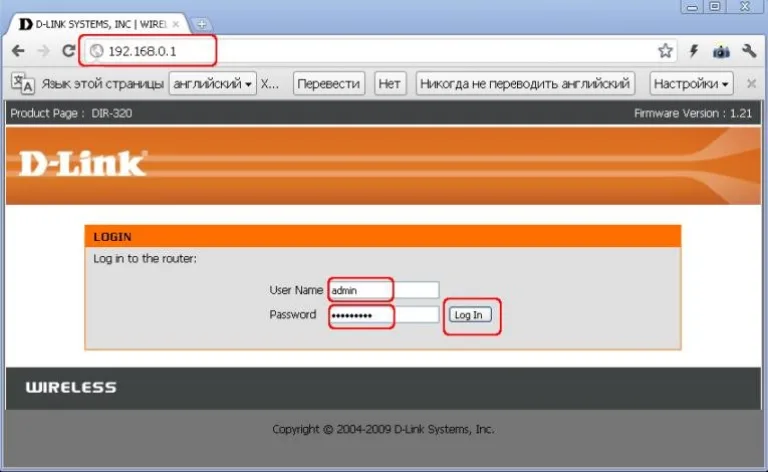Click the lightning bolt extension icon
This screenshot has height=472, width=768.
(694, 50)
